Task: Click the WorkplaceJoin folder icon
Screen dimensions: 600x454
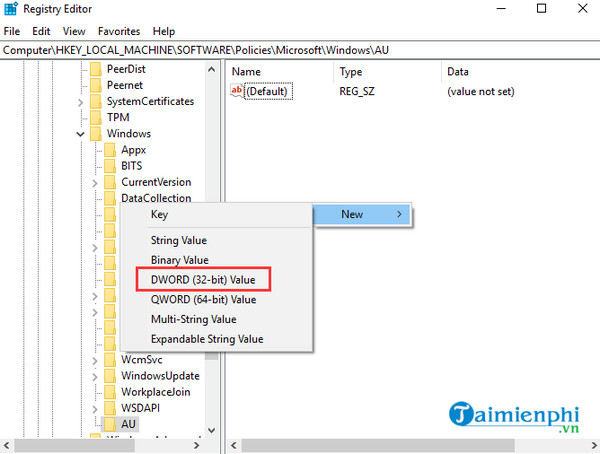Action: point(110,392)
